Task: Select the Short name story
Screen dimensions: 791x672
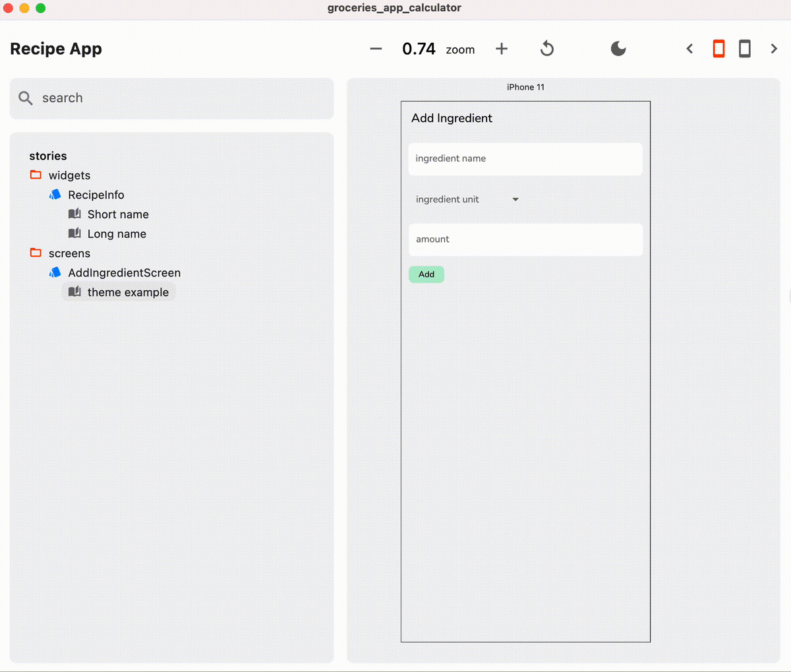Action: [x=117, y=214]
